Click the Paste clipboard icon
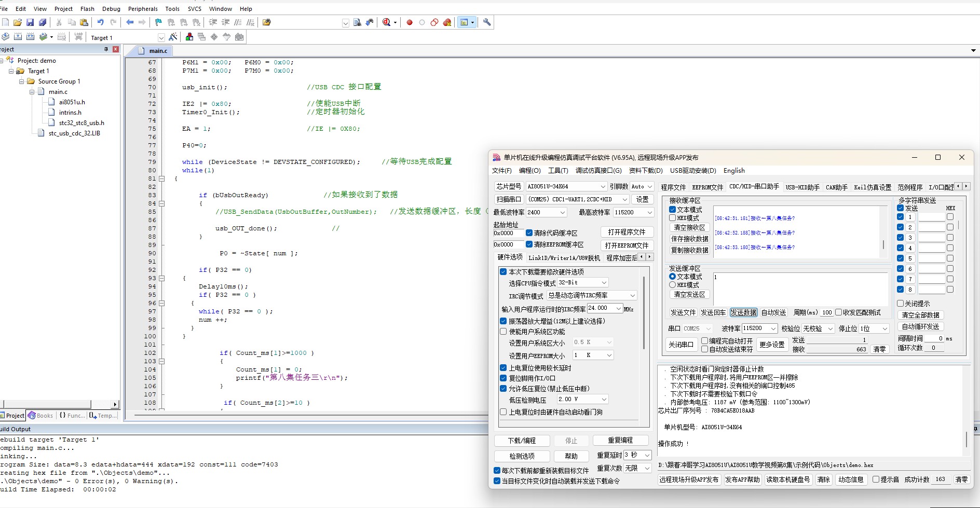Screen dimensions: 980x508 [84, 22]
